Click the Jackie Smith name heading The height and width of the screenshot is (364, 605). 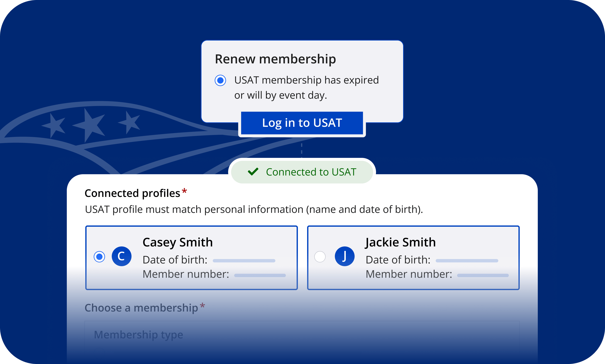(401, 242)
